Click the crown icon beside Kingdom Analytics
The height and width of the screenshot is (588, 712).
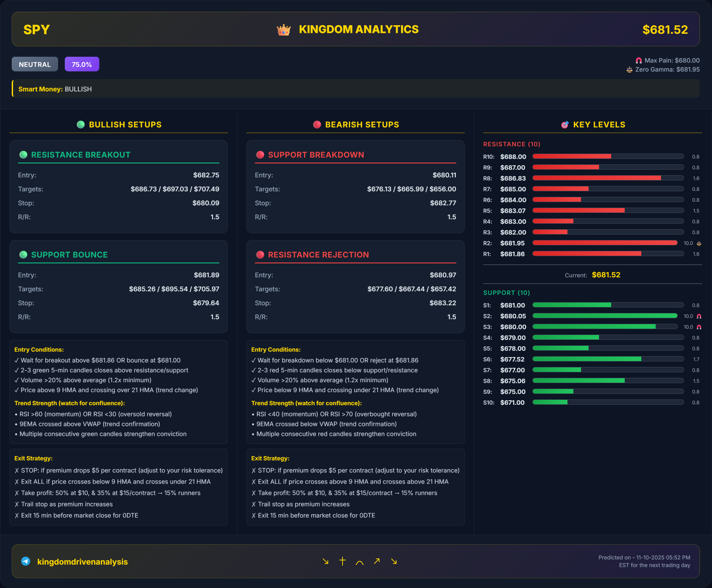284,30
